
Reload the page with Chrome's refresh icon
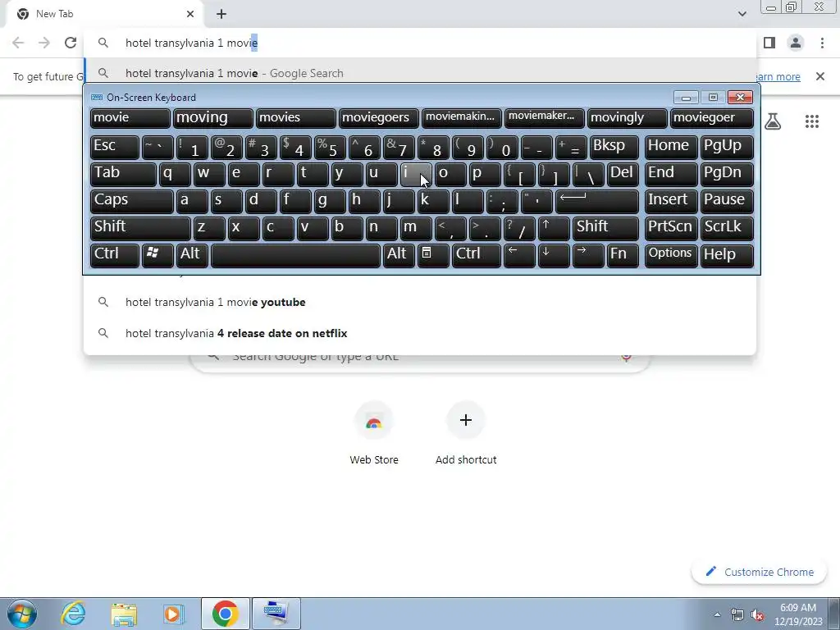[x=71, y=43]
